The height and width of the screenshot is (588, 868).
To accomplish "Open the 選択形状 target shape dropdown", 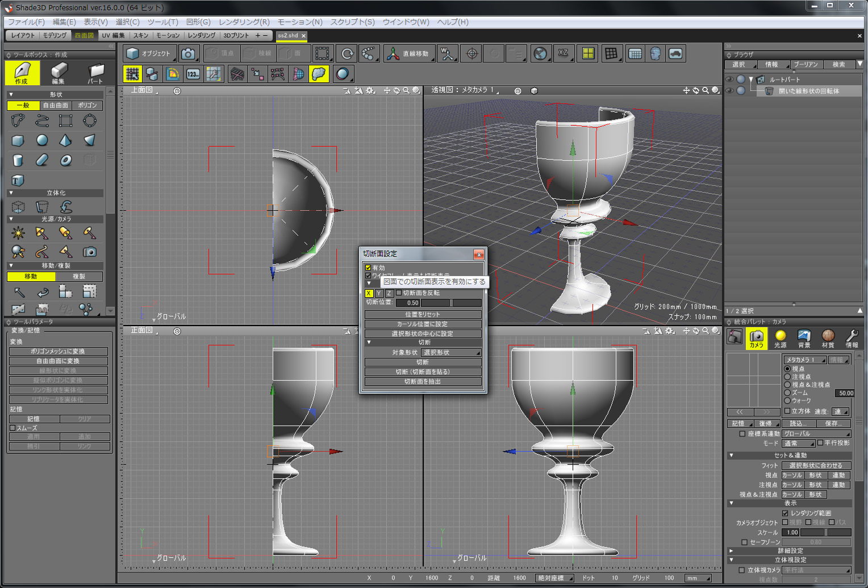I will point(452,353).
